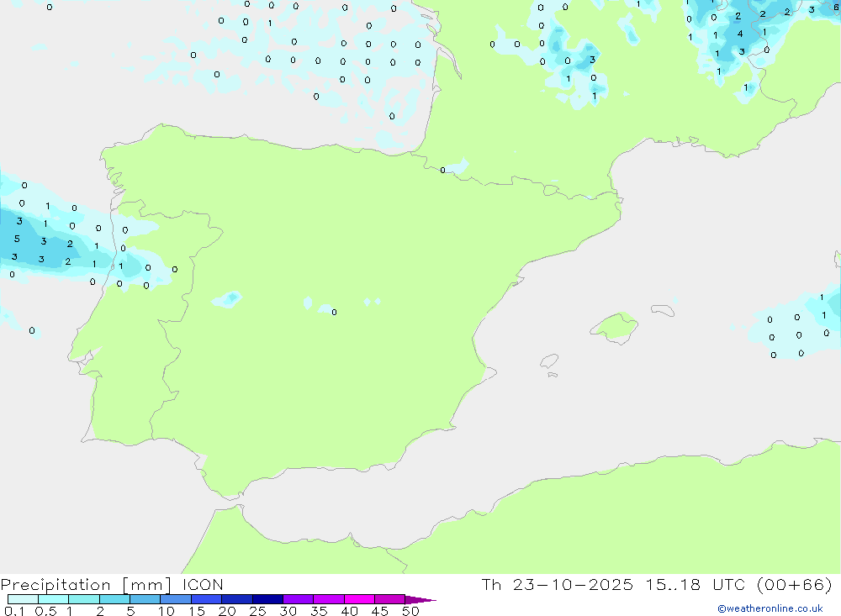Click the "0.1" legend scale label
Screen dimensions: 841x616
pos(14,611)
